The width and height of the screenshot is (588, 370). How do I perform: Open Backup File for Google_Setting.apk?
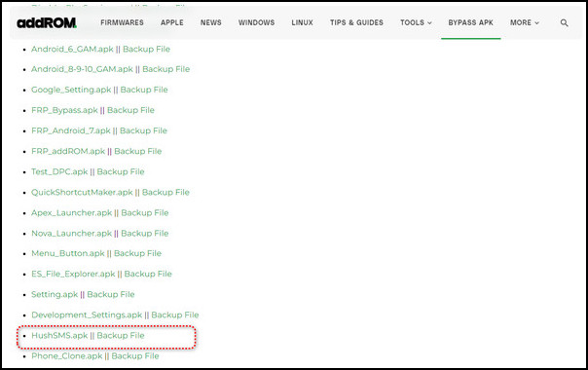[x=144, y=90]
